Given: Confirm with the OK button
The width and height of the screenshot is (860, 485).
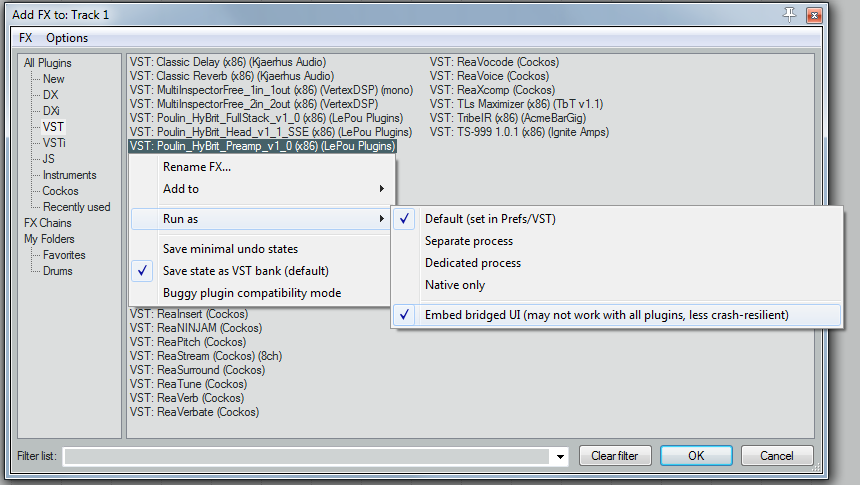Looking at the screenshot, I should click(696, 456).
